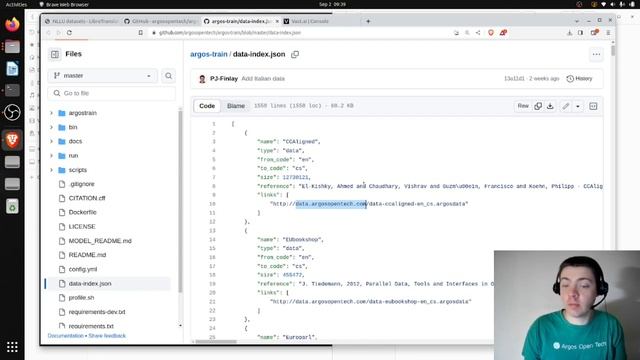Bookmark this page icon in address bar

140,33
